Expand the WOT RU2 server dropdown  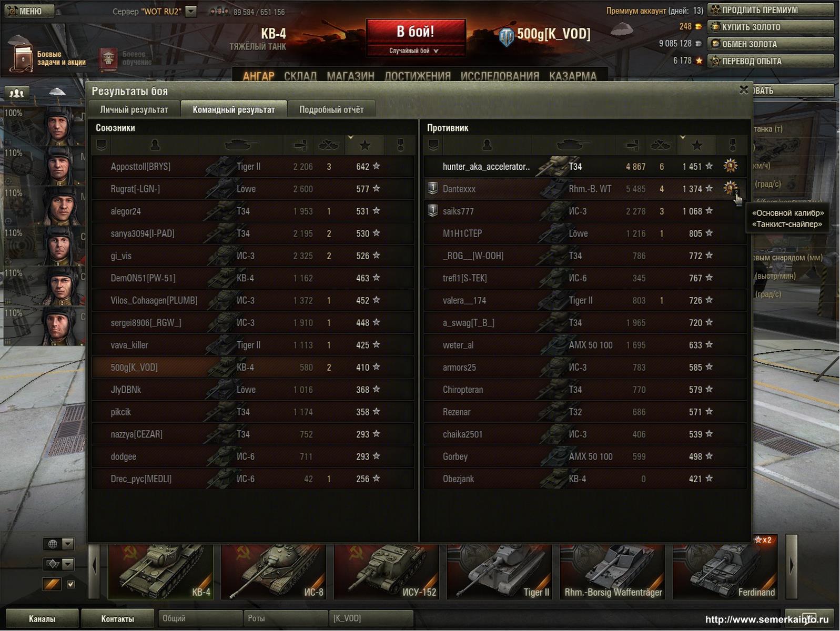tap(191, 11)
